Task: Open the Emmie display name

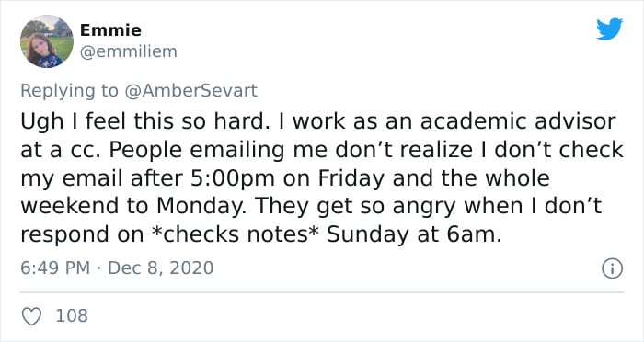Action: pos(110,30)
